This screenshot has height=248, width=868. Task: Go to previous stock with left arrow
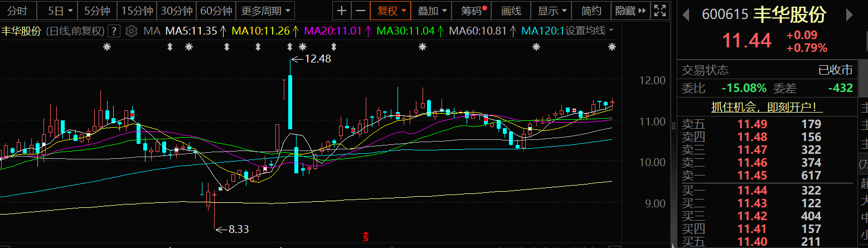pos(686,15)
